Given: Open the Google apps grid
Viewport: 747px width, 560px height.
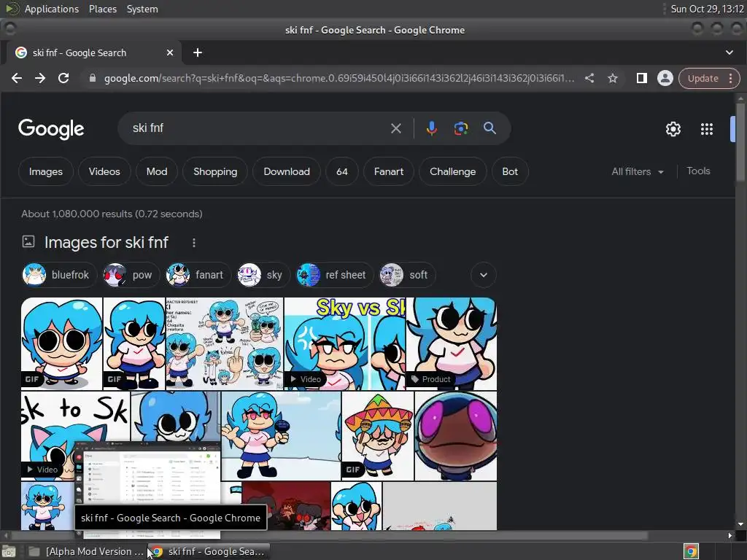Looking at the screenshot, I should point(707,129).
